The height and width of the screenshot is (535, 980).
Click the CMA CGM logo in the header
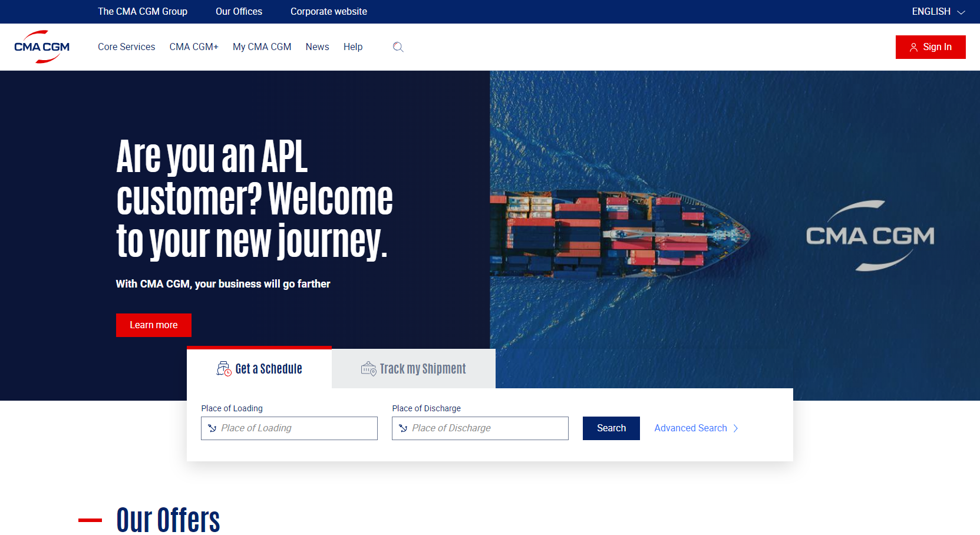(x=41, y=47)
